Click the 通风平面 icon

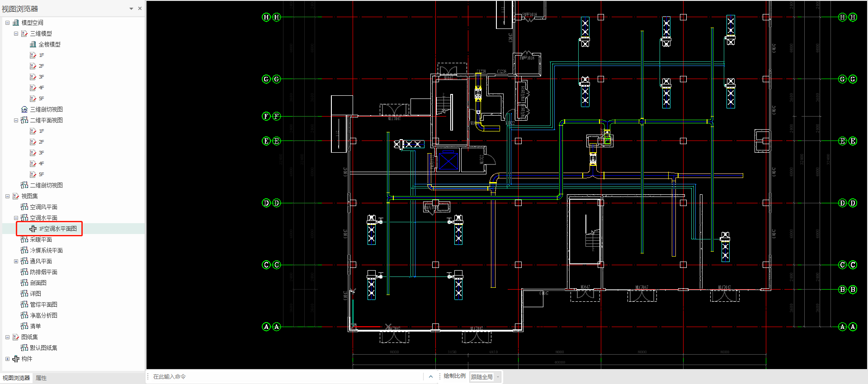pos(24,261)
